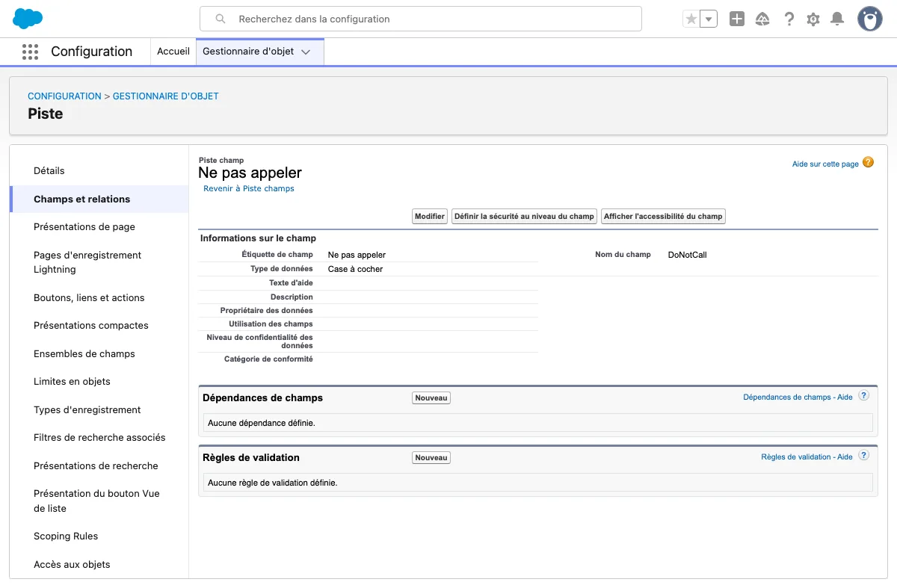Click the Salesforce cloud logo
Image resolution: width=897 pixels, height=588 pixels.
click(x=28, y=18)
